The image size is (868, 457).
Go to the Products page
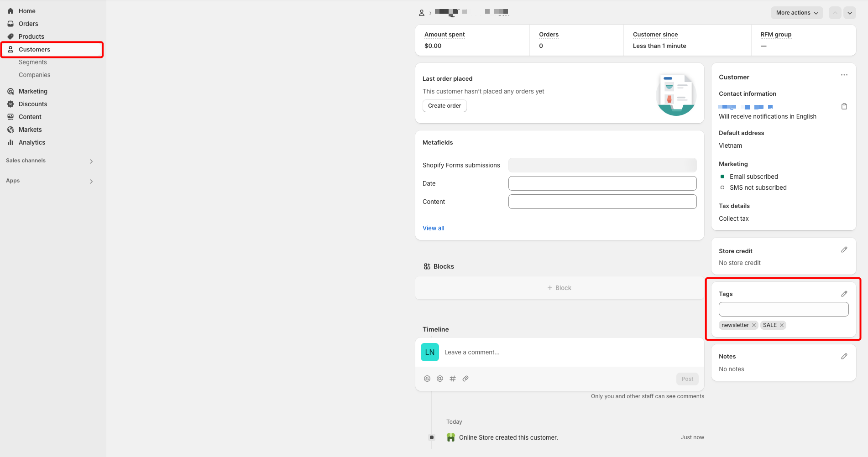click(31, 36)
